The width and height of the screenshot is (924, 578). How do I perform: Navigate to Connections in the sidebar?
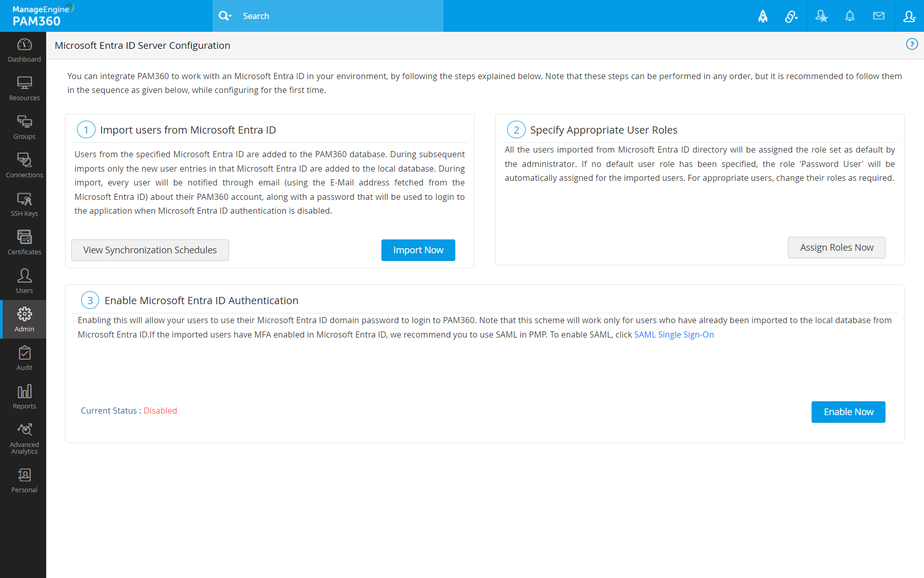(24, 166)
